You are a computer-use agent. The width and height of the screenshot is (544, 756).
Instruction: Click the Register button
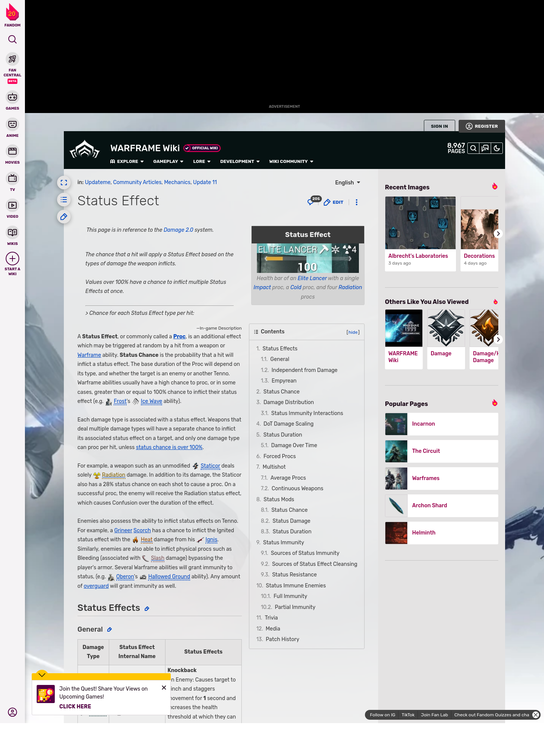[x=482, y=126]
